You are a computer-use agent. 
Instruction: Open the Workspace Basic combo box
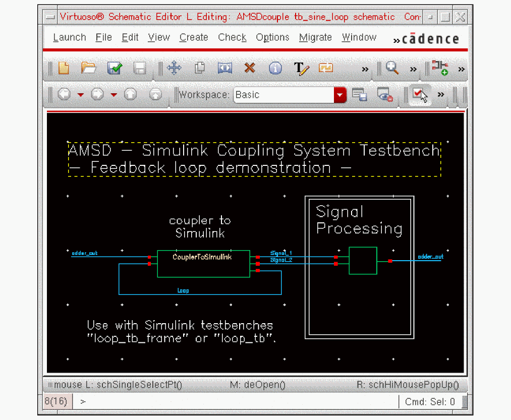click(x=290, y=95)
